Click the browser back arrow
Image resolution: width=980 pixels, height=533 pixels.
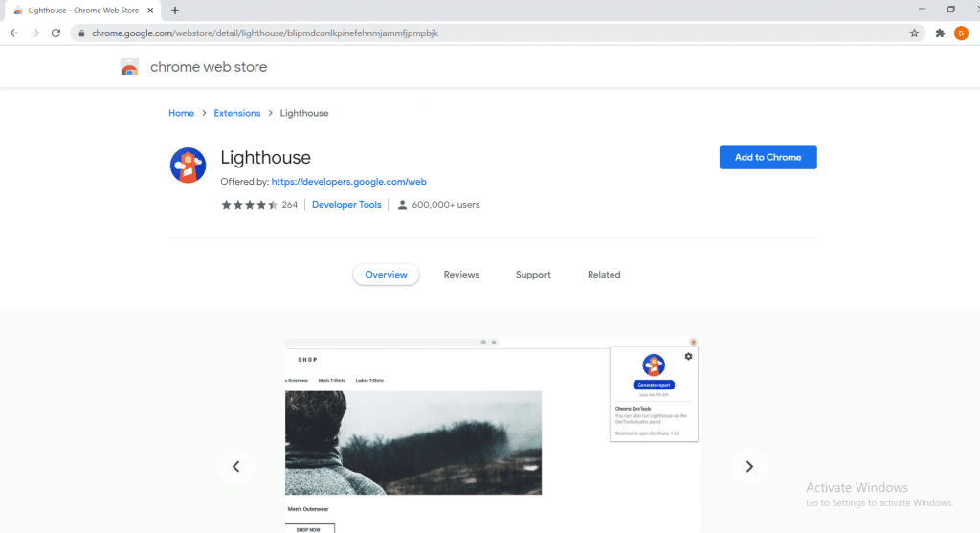(x=14, y=33)
